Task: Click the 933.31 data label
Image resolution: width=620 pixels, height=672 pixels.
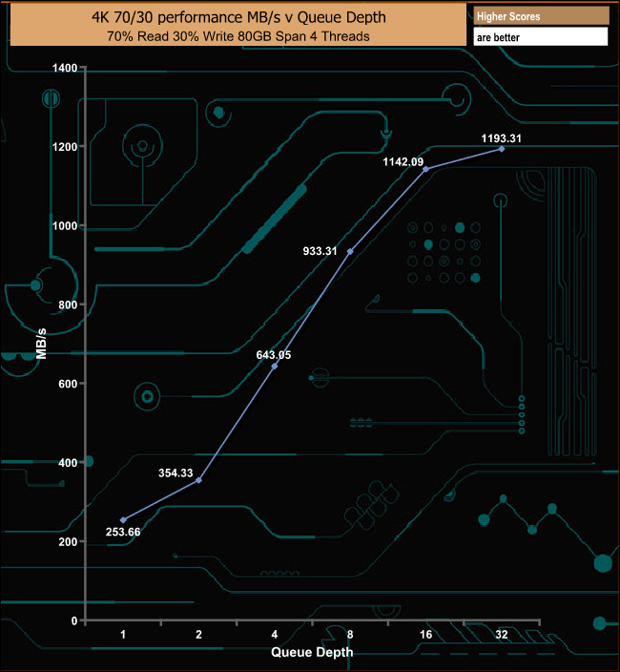Action: [x=320, y=251]
